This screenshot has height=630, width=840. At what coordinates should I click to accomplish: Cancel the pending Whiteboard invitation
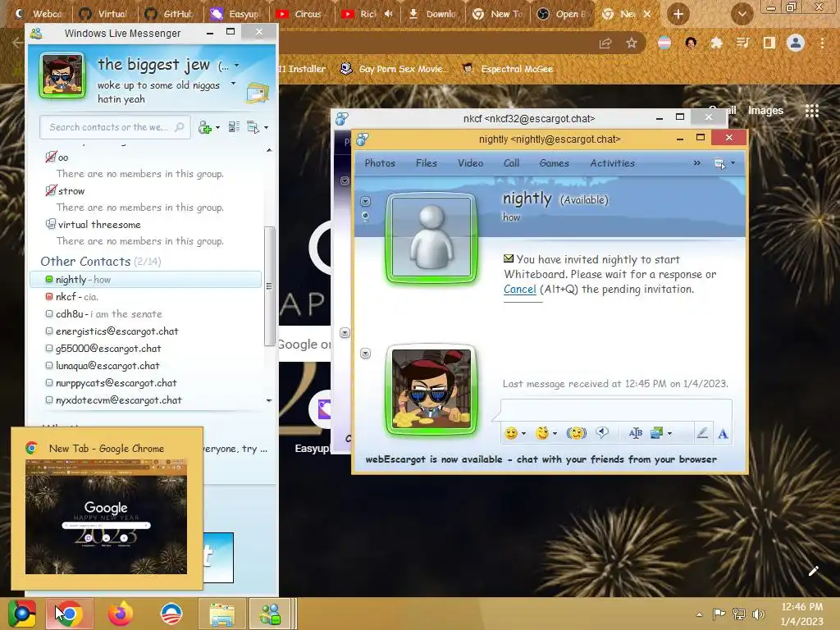[x=519, y=290]
